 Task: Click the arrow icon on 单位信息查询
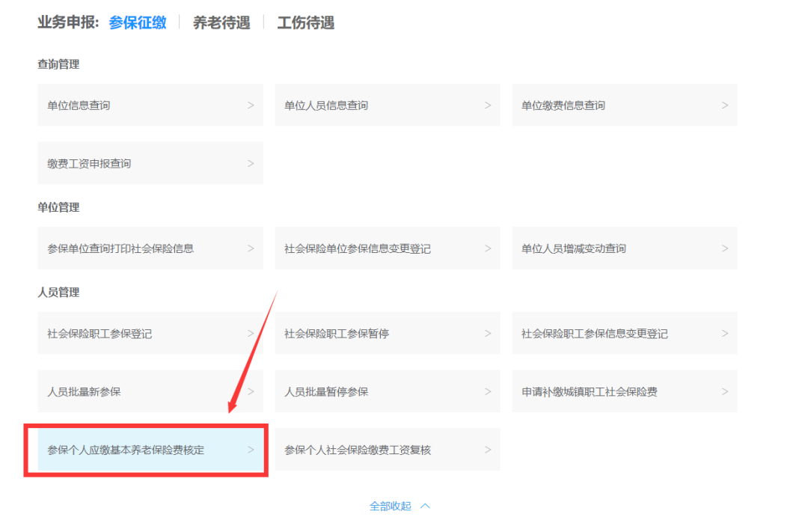pyautogui.click(x=251, y=106)
